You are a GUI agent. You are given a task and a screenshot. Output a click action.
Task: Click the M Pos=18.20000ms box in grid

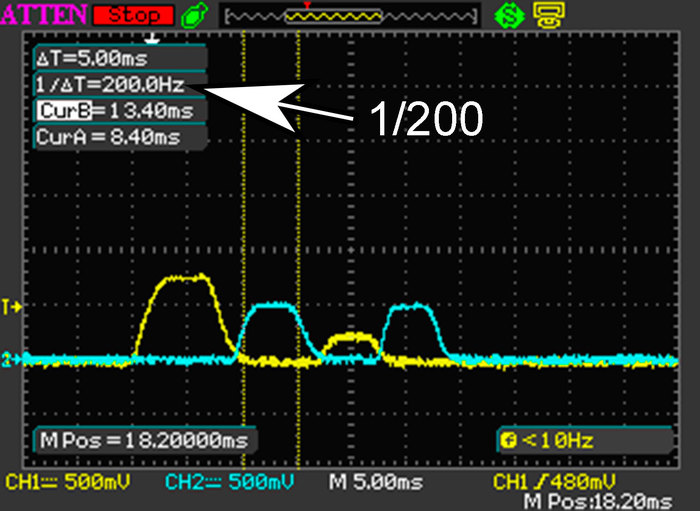pos(145,441)
